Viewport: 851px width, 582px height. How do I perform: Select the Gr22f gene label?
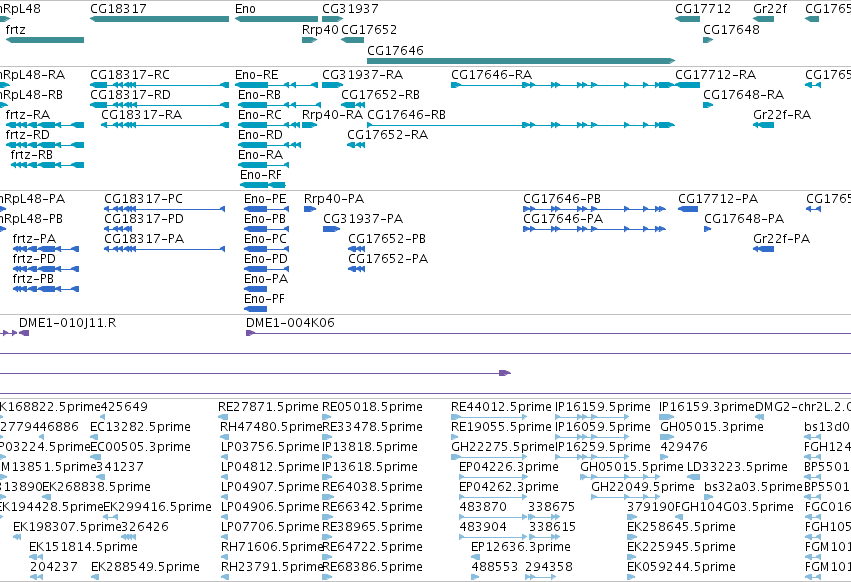[x=770, y=9]
